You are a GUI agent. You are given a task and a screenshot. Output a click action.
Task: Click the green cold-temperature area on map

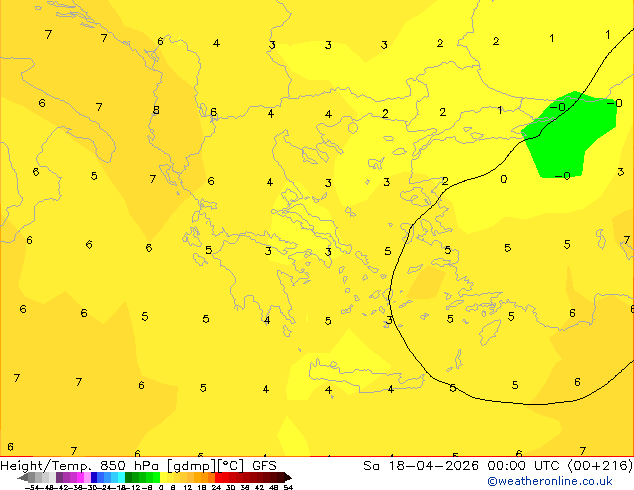click(575, 135)
